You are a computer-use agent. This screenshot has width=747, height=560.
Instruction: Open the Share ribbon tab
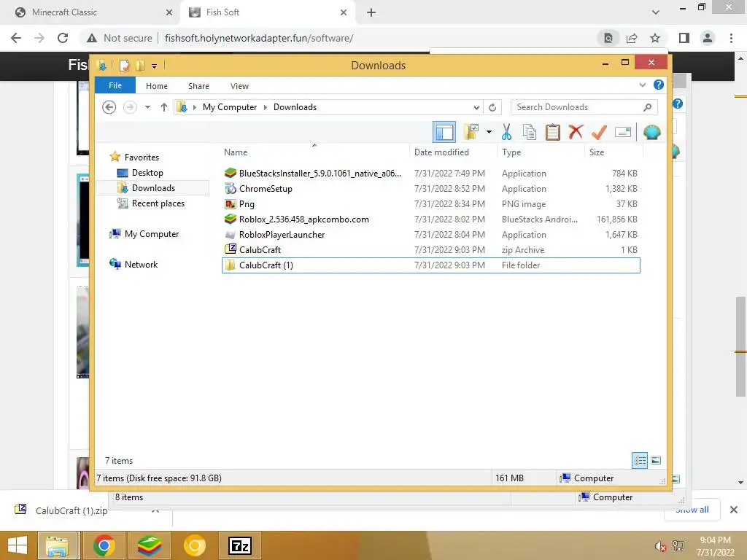tap(198, 86)
